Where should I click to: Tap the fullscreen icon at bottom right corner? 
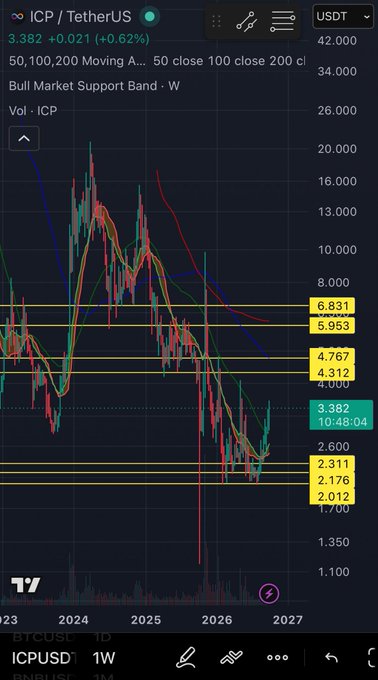(x=372, y=658)
